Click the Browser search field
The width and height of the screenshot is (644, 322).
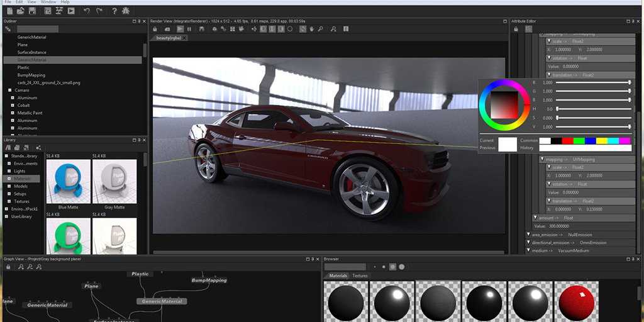pyautogui.click(x=345, y=267)
